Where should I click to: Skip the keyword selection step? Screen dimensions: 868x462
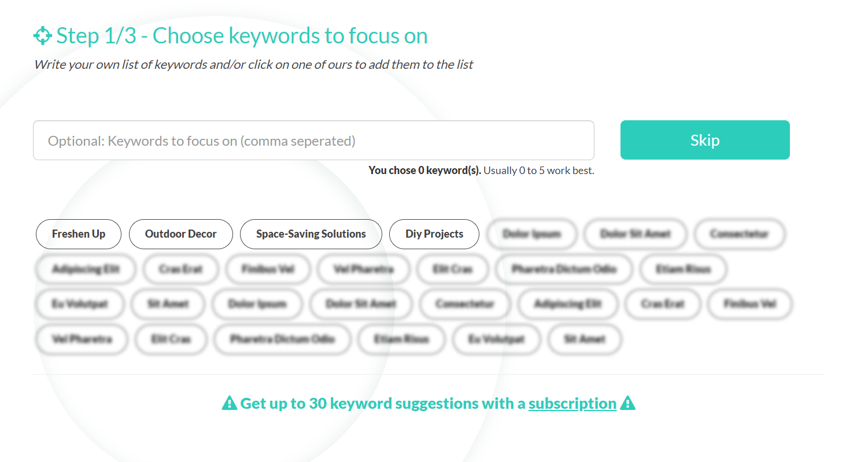coord(705,140)
